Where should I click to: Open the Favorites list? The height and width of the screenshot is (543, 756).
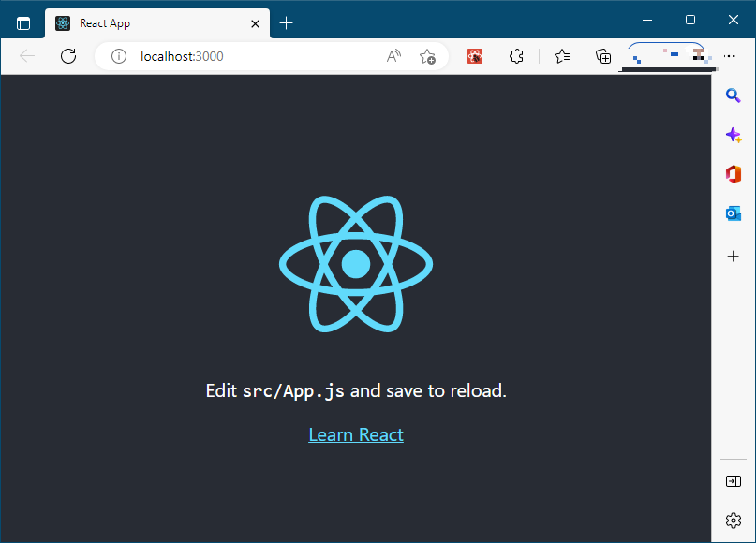[562, 56]
